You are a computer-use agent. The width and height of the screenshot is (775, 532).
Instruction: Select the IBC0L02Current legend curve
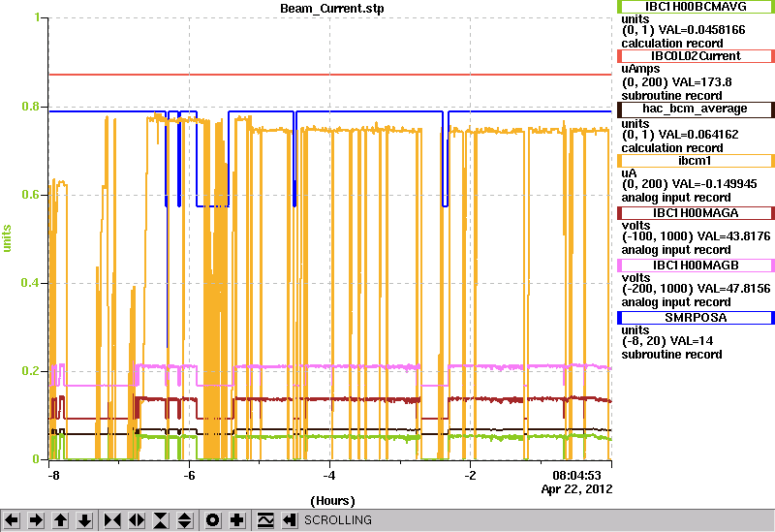pos(696,56)
